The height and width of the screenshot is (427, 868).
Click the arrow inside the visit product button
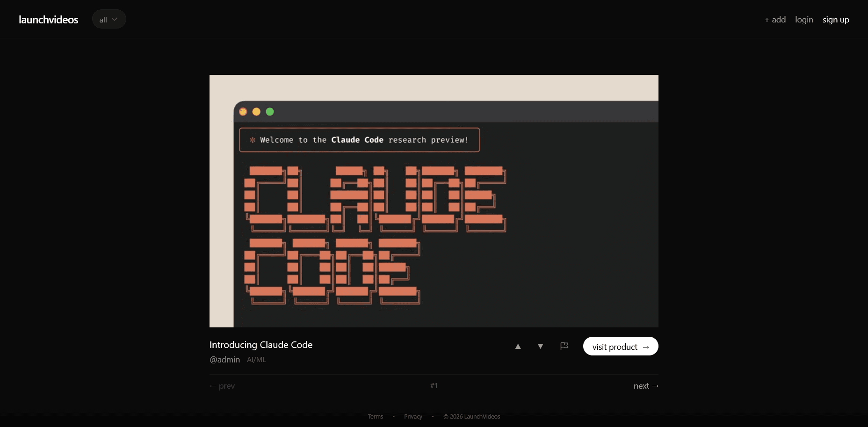(x=646, y=347)
